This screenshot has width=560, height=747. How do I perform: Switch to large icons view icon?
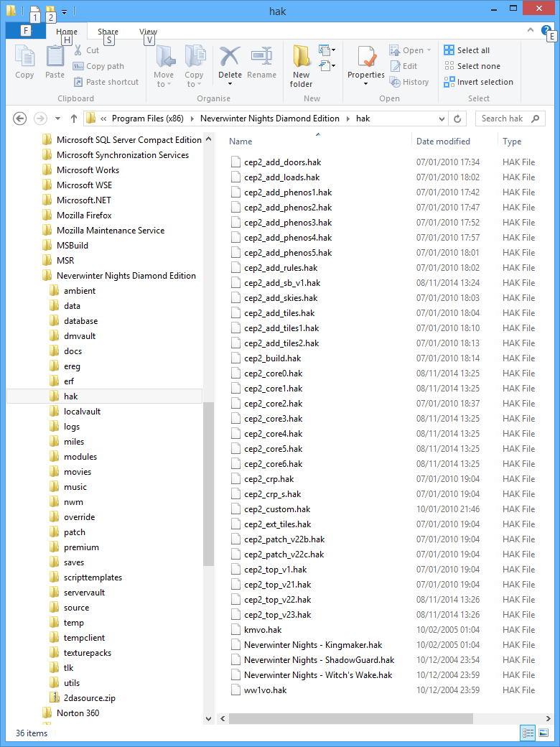(543, 733)
